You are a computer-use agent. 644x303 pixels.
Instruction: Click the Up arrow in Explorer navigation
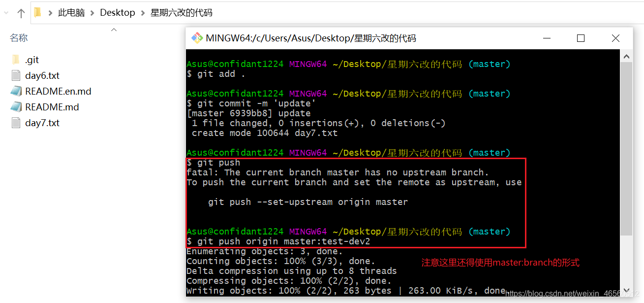[x=21, y=13]
